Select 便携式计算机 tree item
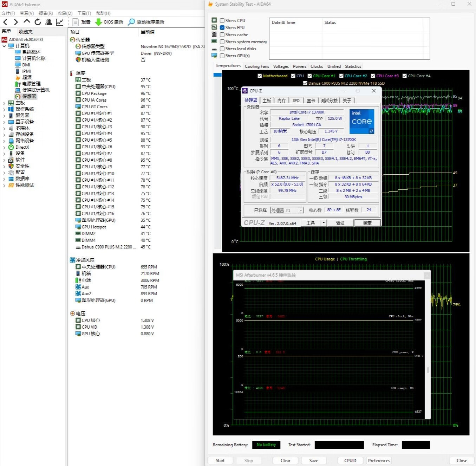The image size is (476, 466). pos(32,90)
